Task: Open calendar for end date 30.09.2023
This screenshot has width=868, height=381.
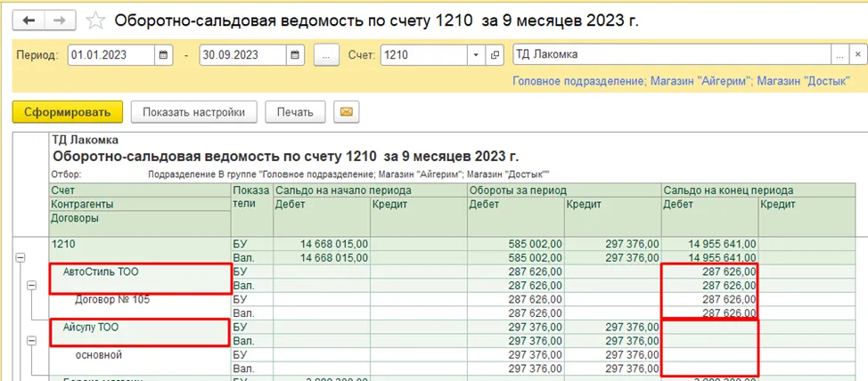Action: point(294,54)
